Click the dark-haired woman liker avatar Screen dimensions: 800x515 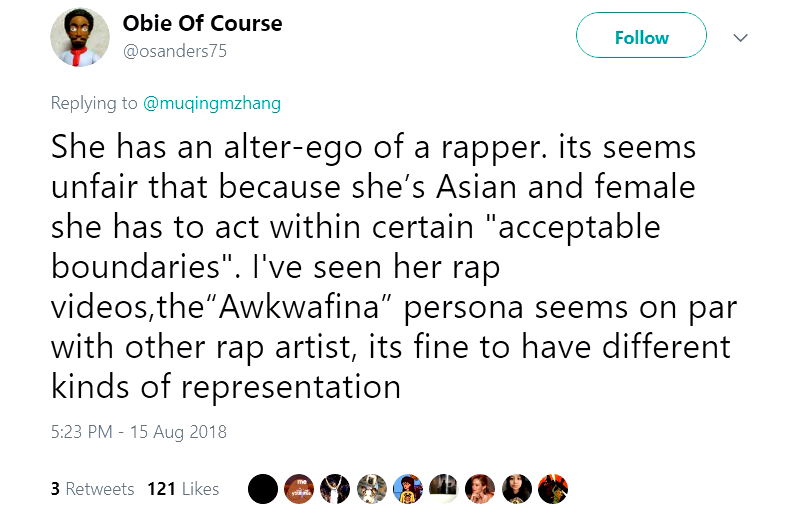[x=516, y=489]
